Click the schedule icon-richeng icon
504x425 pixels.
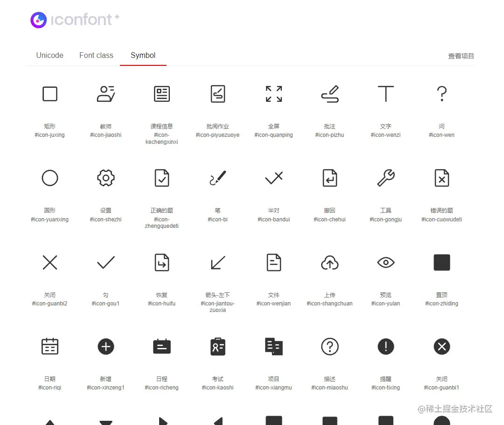(x=161, y=347)
